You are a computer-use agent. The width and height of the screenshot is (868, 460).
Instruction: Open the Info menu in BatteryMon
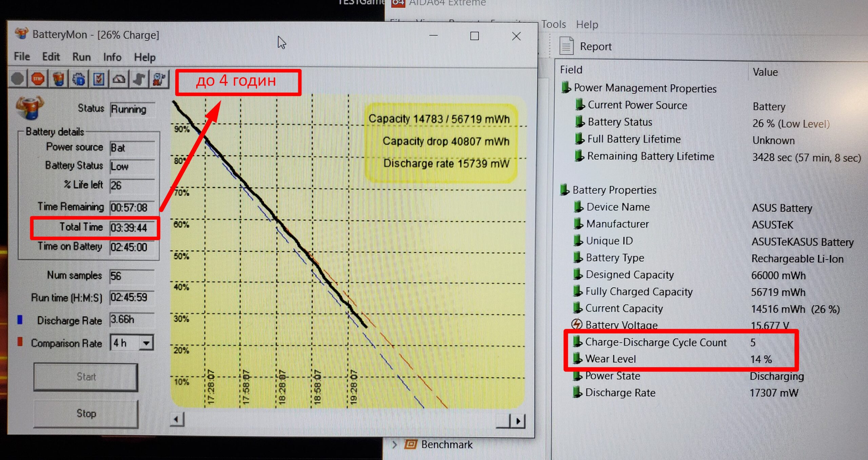pos(112,57)
